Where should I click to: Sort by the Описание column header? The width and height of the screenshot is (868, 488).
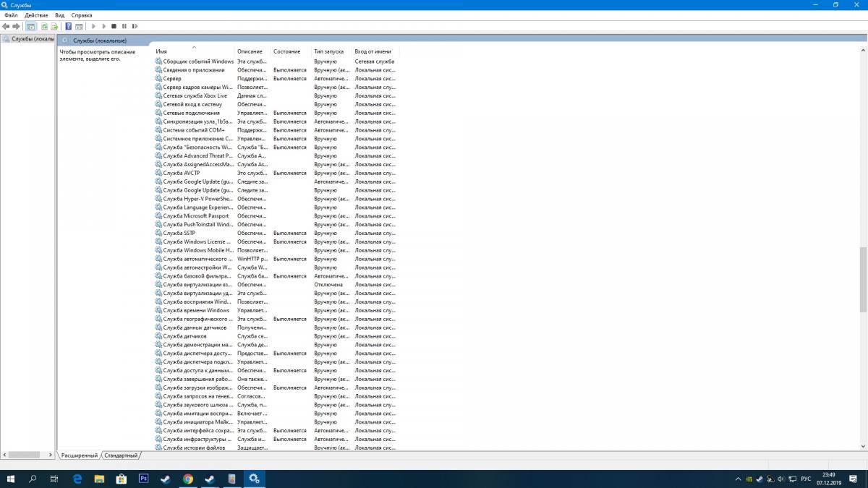(253, 51)
